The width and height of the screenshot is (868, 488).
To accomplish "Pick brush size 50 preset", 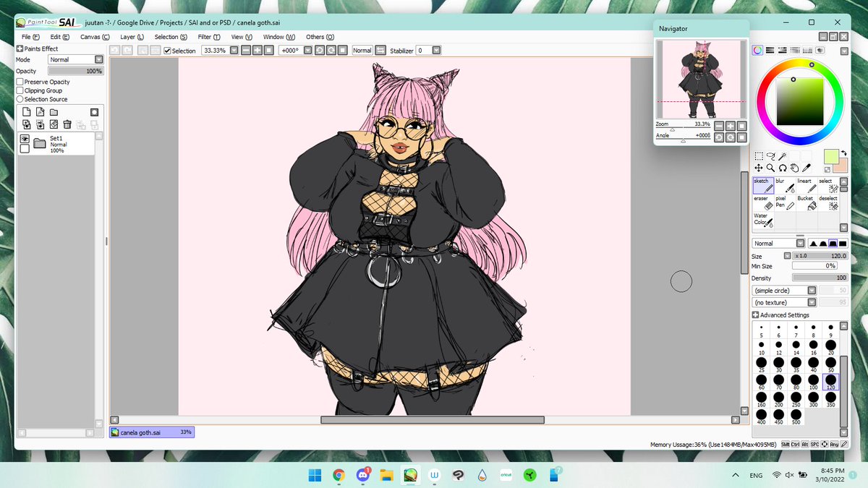I will (830, 365).
